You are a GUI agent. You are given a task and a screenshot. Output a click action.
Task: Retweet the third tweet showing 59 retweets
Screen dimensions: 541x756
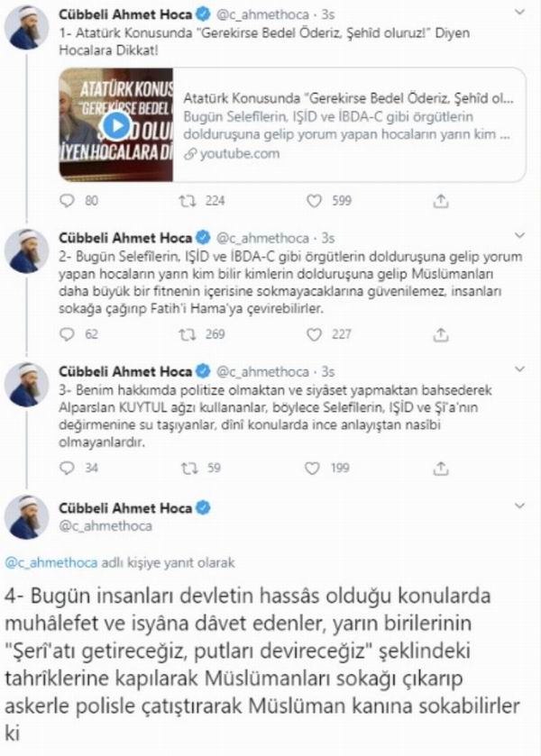[x=189, y=468]
